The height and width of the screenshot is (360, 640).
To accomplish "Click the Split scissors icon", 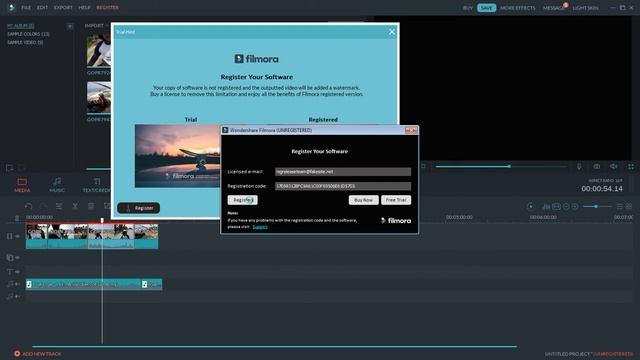I will [x=75, y=206].
